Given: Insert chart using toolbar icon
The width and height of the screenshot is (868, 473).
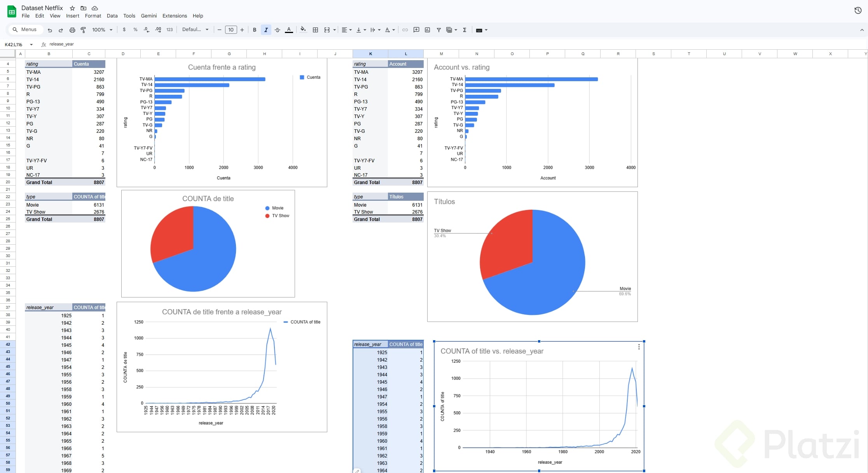Looking at the screenshot, I should [427, 30].
